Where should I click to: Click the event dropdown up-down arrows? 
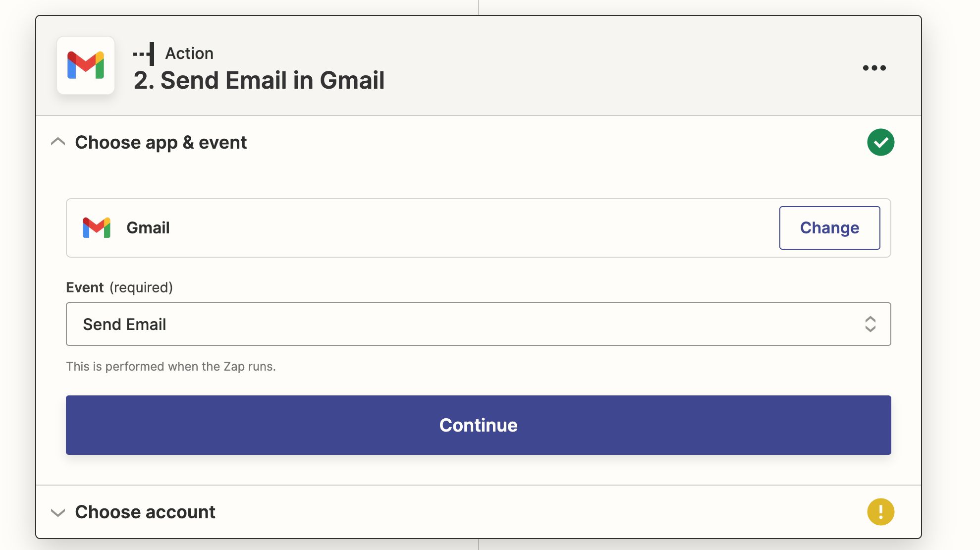point(870,324)
